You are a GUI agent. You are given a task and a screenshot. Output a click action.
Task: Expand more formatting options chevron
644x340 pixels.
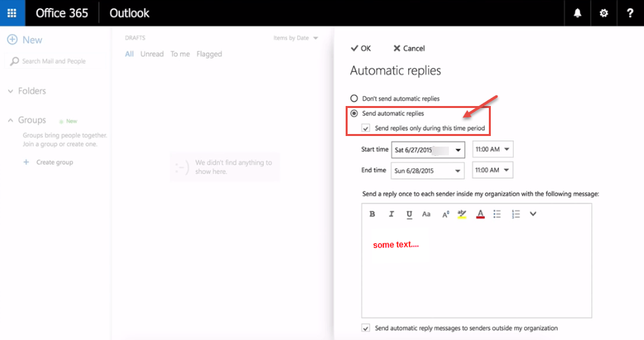[533, 214]
